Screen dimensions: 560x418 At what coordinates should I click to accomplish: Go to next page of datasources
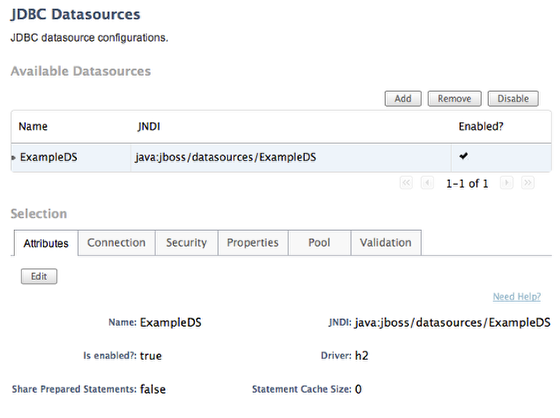[x=506, y=183]
